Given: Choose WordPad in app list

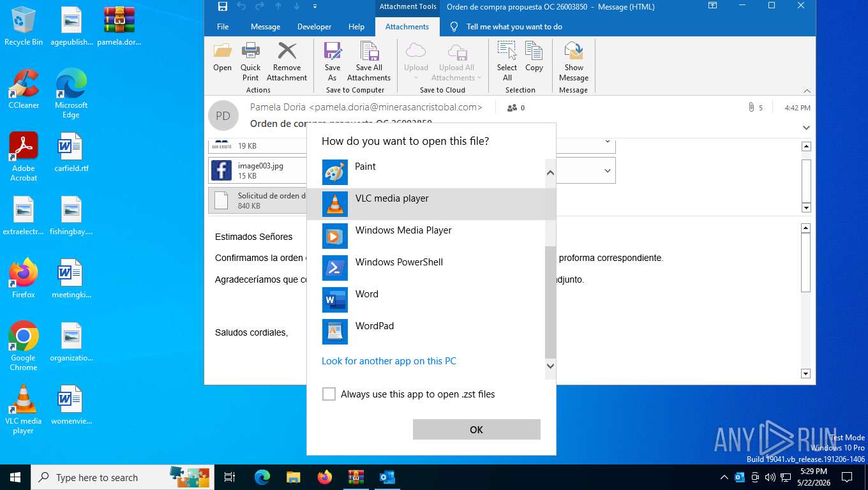Looking at the screenshot, I should tap(426, 332).
